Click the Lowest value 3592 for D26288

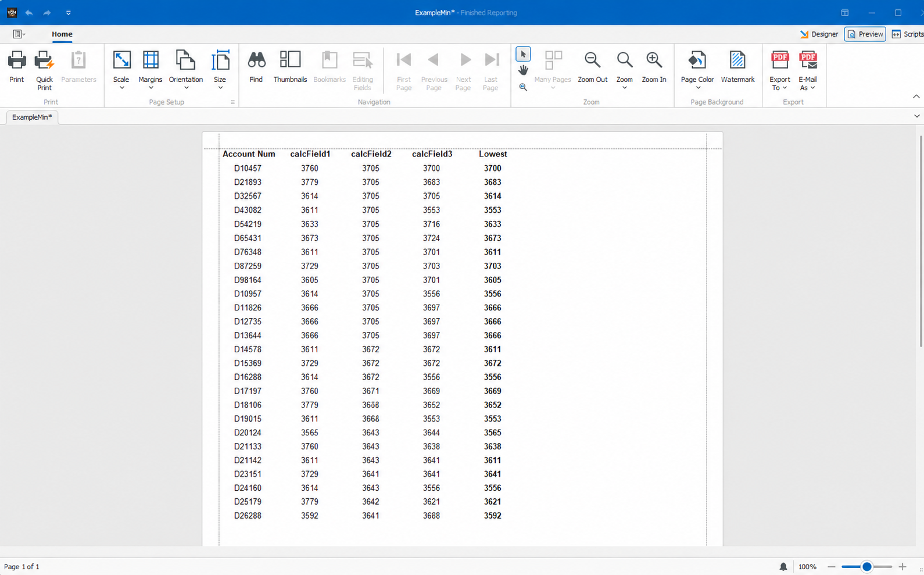tap(493, 516)
